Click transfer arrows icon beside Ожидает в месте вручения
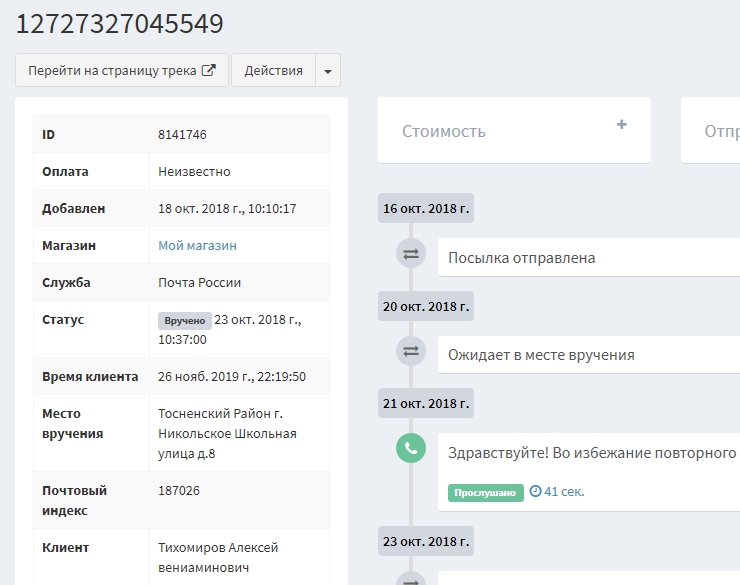 [411, 351]
